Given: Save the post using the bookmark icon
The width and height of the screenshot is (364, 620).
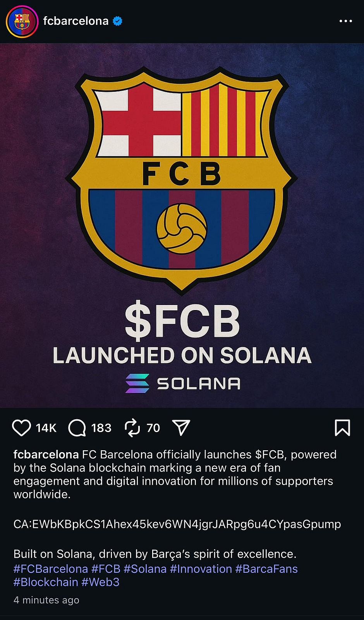Looking at the screenshot, I should tap(343, 428).
